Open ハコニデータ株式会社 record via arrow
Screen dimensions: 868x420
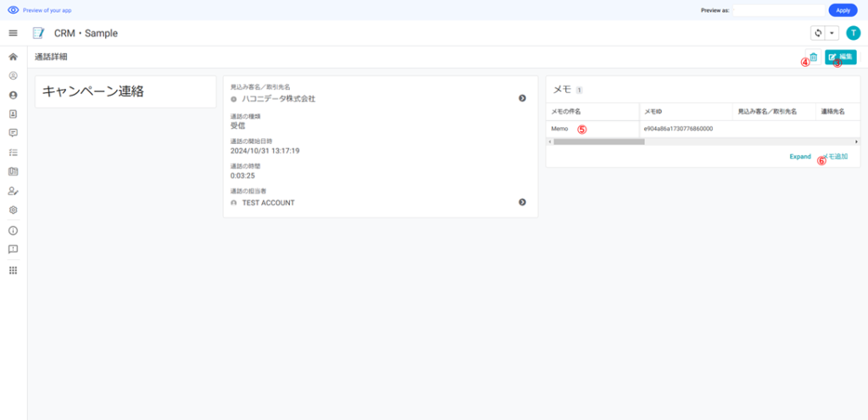point(522,98)
